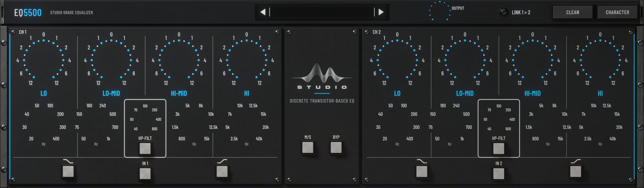
Task: Enable the CH 2 HP-FILT button
Action: [x=499, y=149]
